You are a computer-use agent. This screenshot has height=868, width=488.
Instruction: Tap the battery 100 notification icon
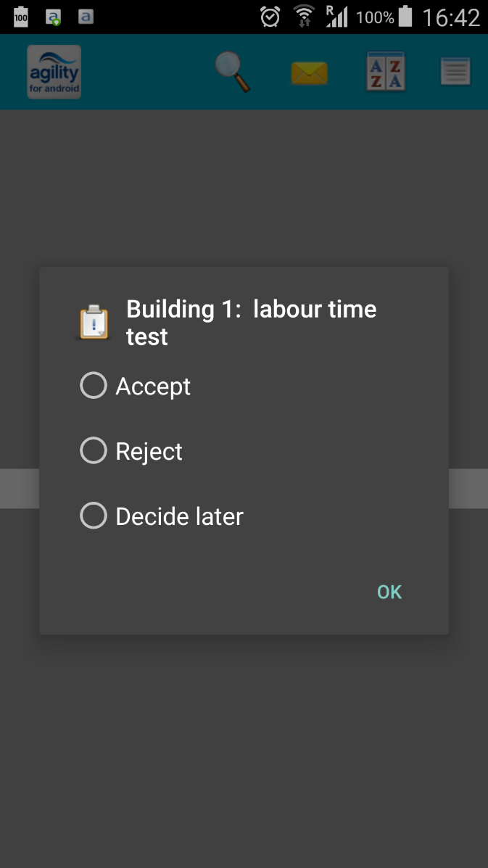(x=20, y=17)
